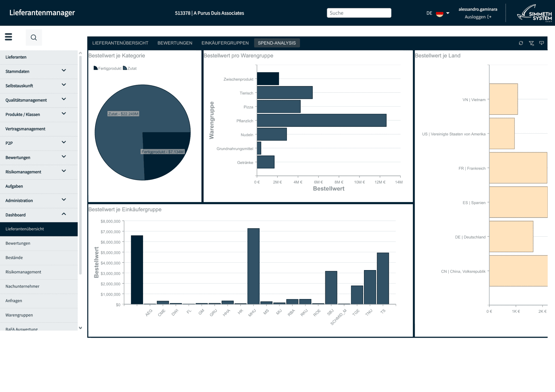Open the language dropdown arrow

[448, 13]
